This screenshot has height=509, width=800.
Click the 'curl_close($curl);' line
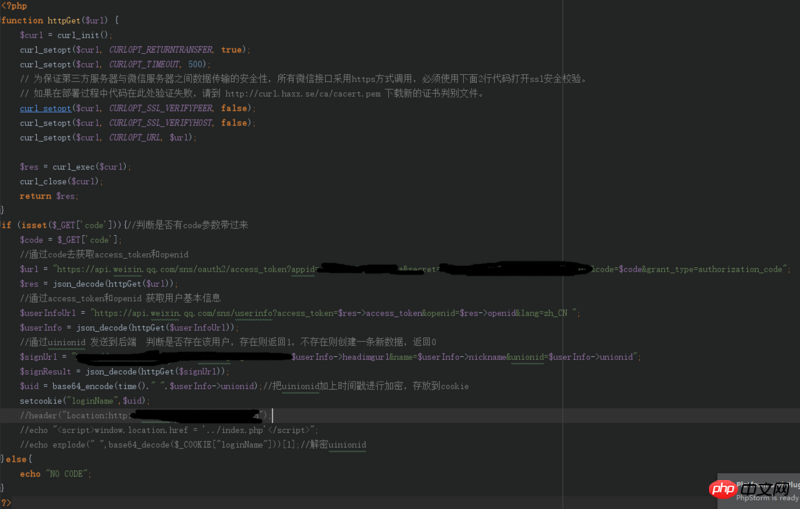point(61,182)
